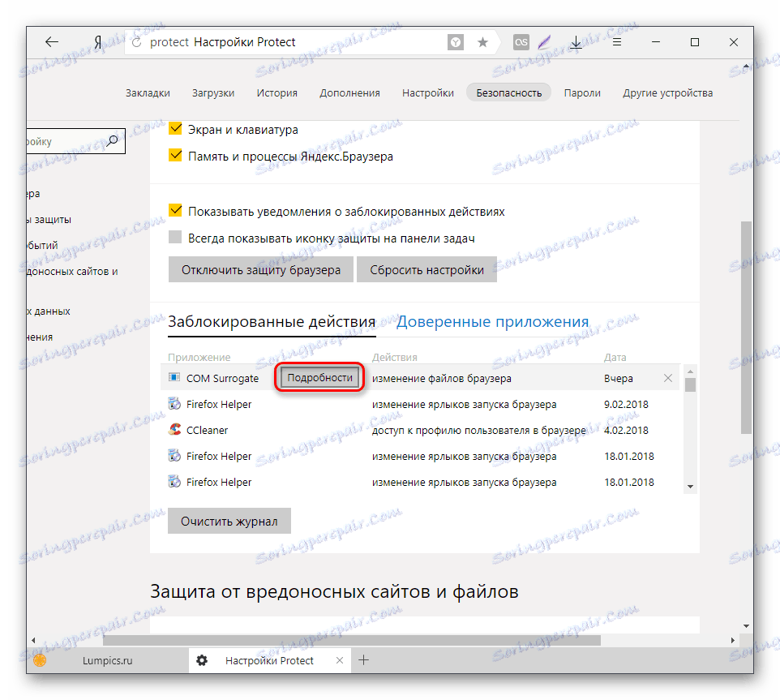Open Другие устройства section
780x700 pixels.
[667, 93]
